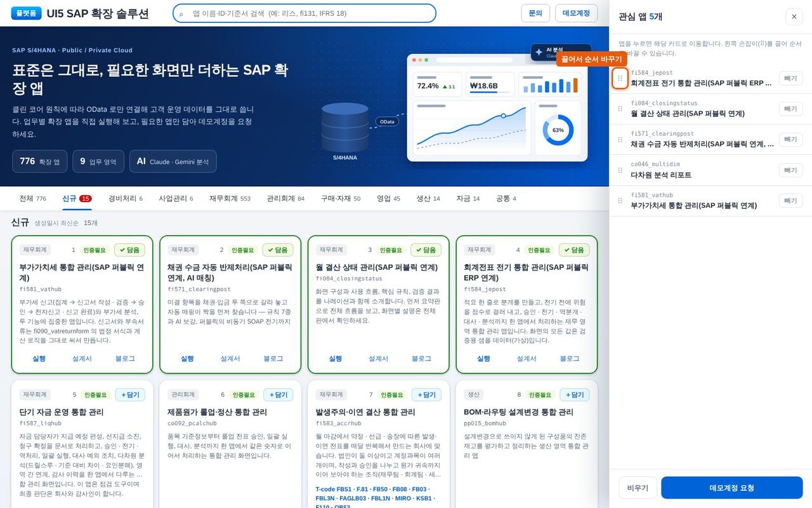Screen dimensions: 812x508
Task: Click the 플랫폼 logo badge
Action: [x=26, y=13]
